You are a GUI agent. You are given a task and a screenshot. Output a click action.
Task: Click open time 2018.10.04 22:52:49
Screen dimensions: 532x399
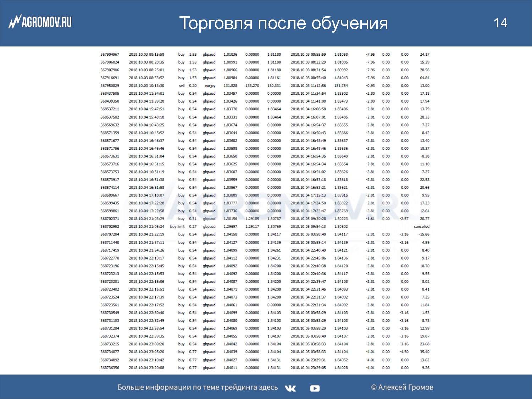(x=146, y=321)
